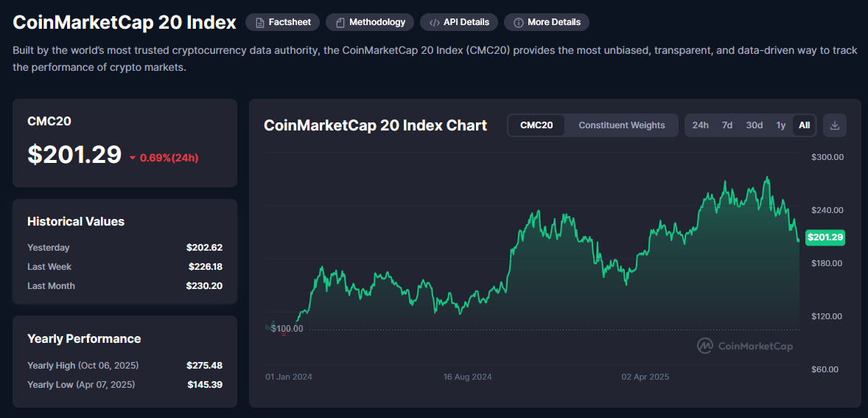Click the Yearly High (Oct 06, 2025) label
The width and height of the screenshot is (868, 418).
[83, 366]
